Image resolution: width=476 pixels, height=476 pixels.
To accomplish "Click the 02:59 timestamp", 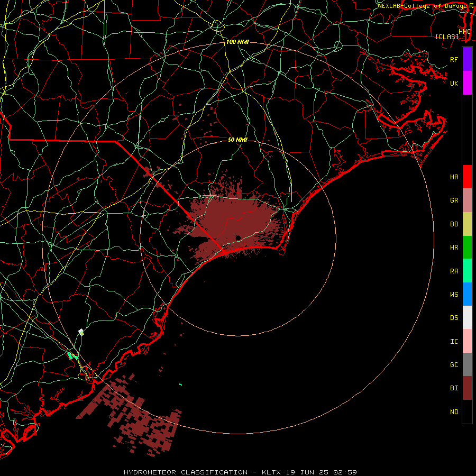I will pyautogui.click(x=345, y=472).
